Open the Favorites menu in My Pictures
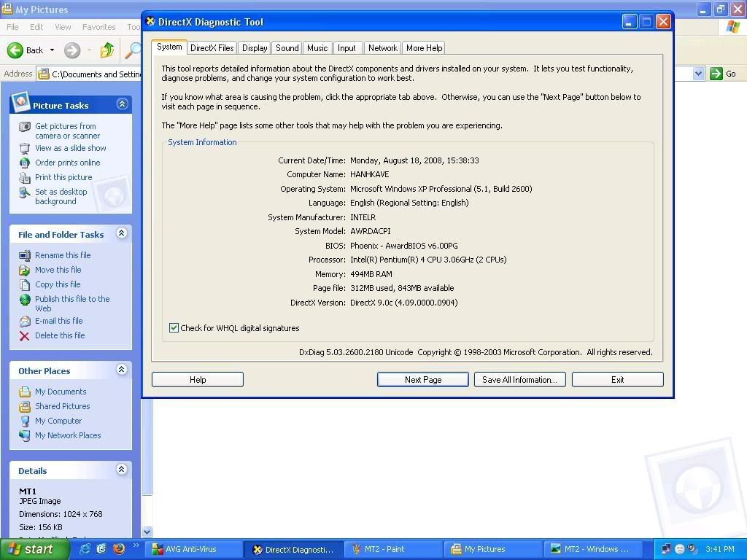747x560 pixels. [98, 27]
